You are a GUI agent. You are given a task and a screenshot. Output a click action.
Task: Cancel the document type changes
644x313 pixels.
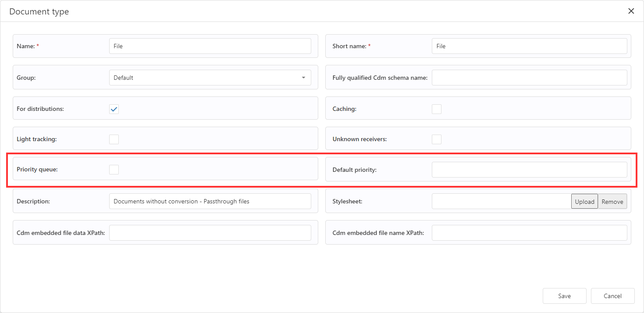612,296
